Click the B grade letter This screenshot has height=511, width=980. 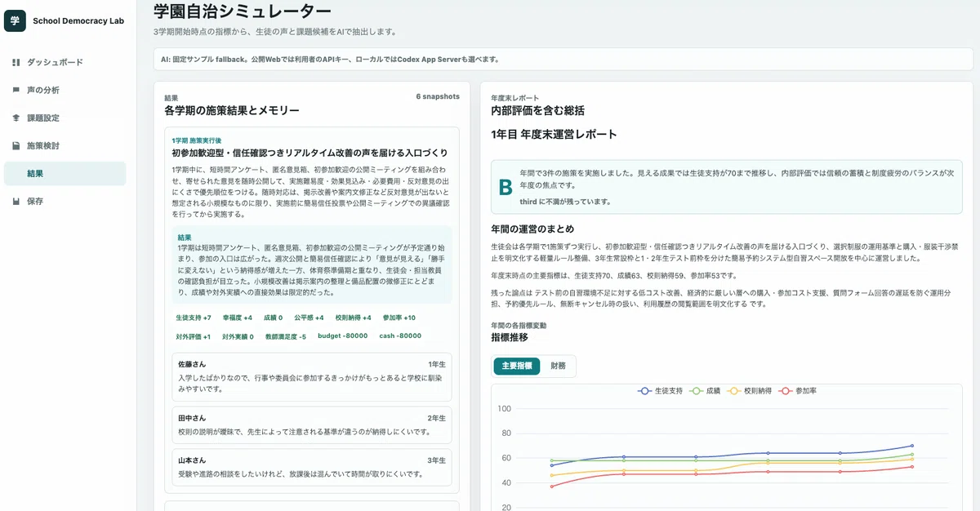pos(506,187)
